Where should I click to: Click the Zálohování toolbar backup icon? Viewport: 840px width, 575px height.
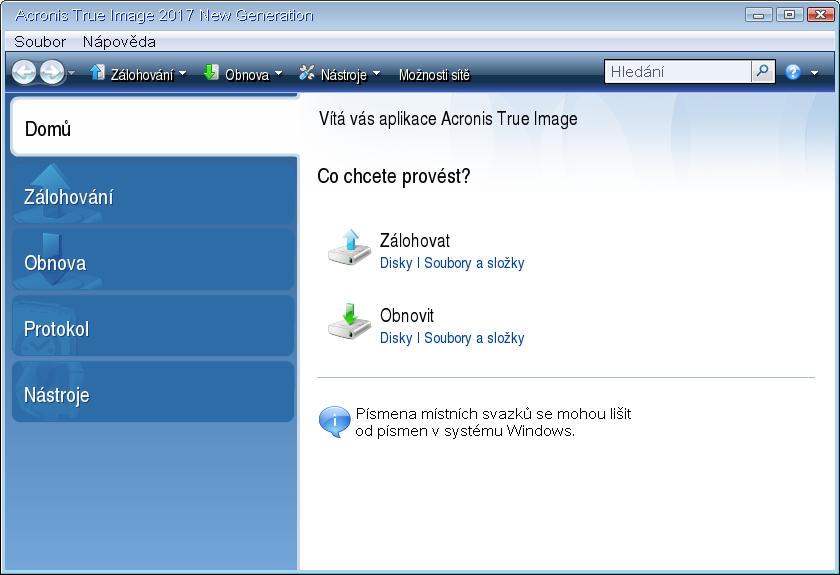point(98,72)
